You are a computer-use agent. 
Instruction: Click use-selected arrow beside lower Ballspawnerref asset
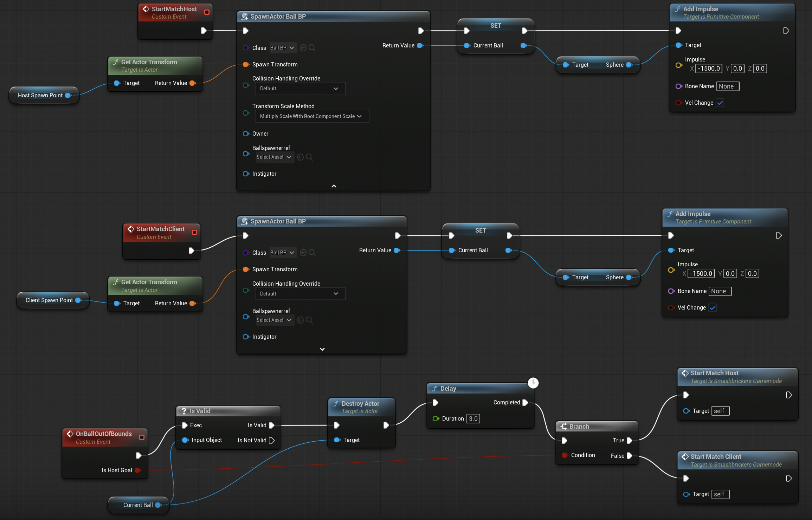click(300, 320)
